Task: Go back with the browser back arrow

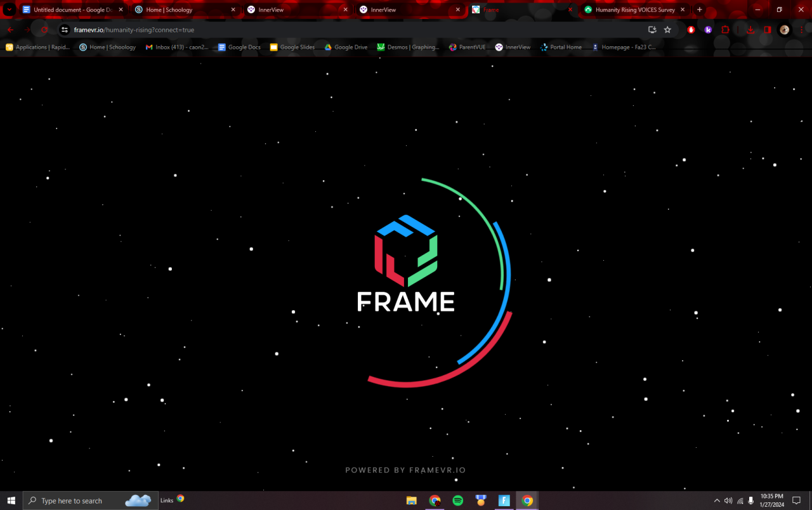Action: click(11, 30)
